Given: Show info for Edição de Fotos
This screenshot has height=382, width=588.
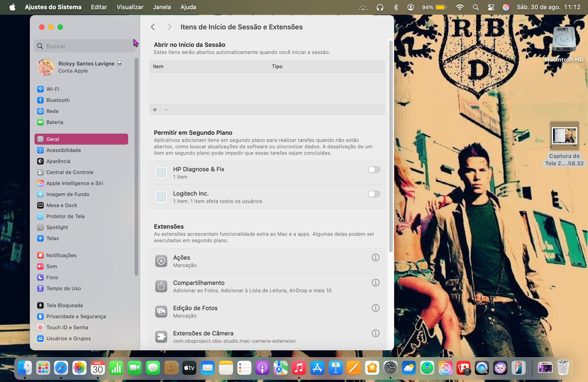Looking at the screenshot, I should pos(375,308).
